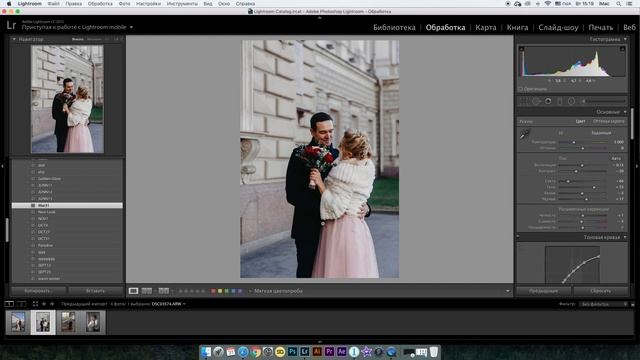640x360 pixels.
Task: Switch to Loupe view in toolbar
Action: (x=133, y=291)
